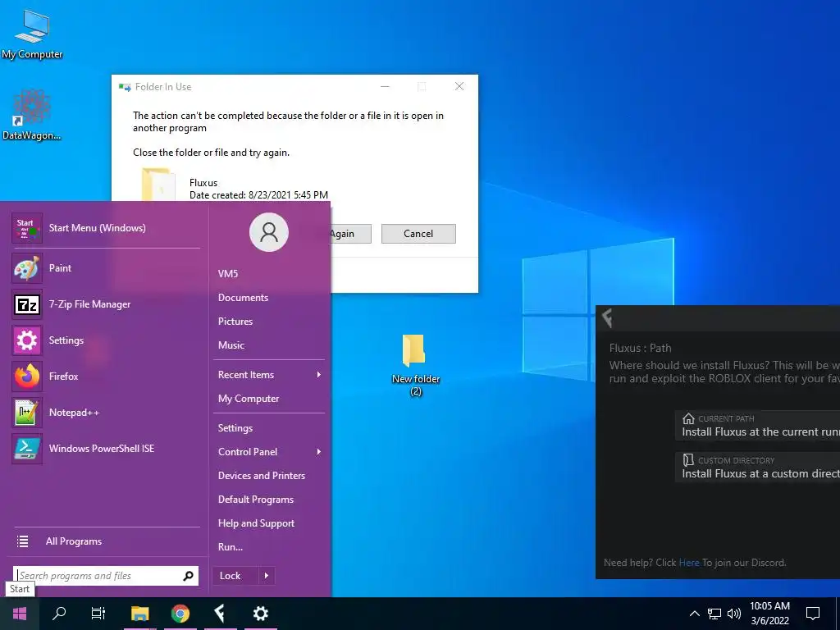Image resolution: width=840 pixels, height=630 pixels.
Task: Open Music from the Start menu
Action: [231, 345]
